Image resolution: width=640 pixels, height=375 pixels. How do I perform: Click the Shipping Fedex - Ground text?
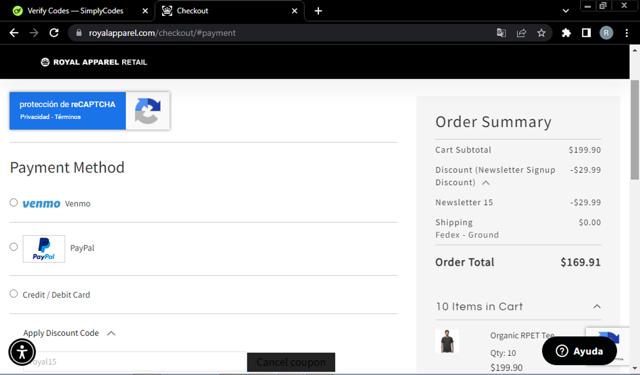point(467,235)
